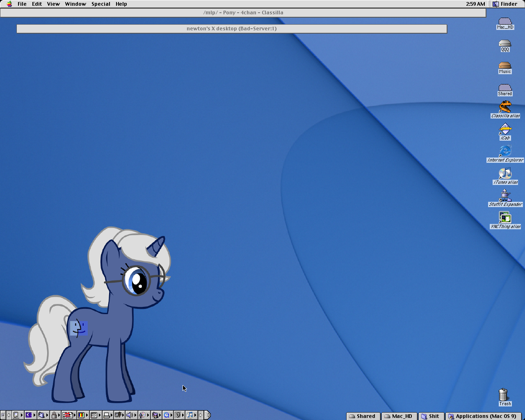Select the iTunes alias icon
Viewport: 525px width, 420px height.
[x=505, y=176]
